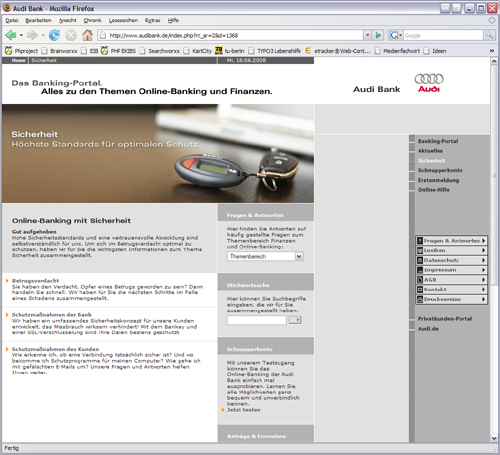Open the Bearbeiten menu

pos(38,20)
